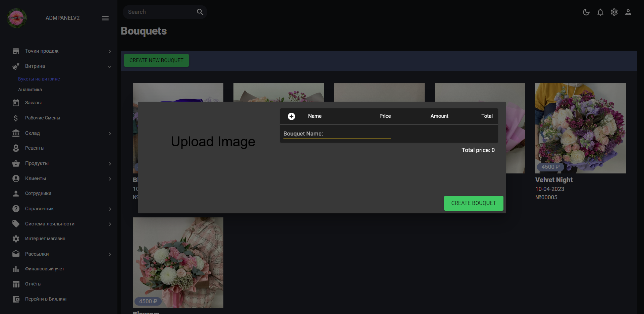Viewport: 644px width, 314px height.
Task: Open the settings gear icon
Action: [614, 12]
